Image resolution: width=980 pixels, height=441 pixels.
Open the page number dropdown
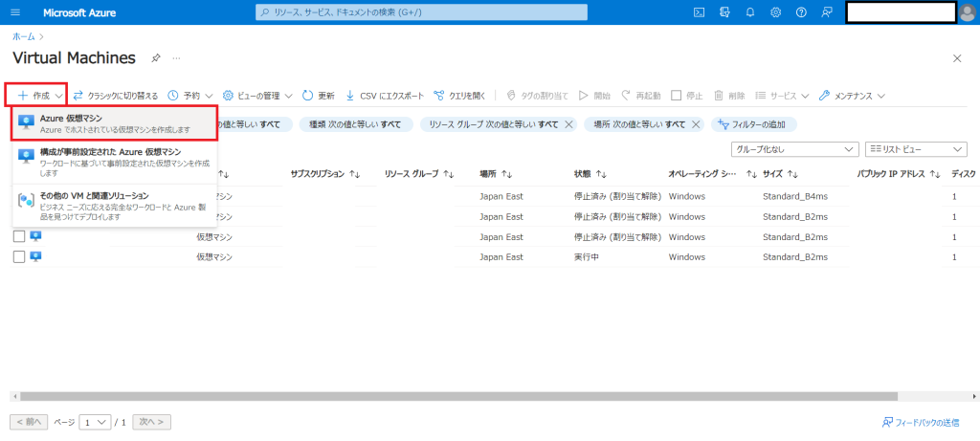coord(95,422)
